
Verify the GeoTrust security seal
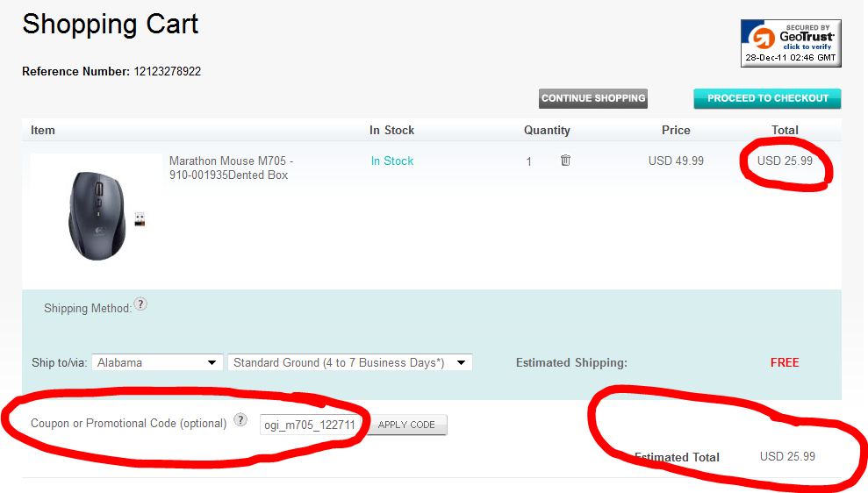(x=791, y=43)
